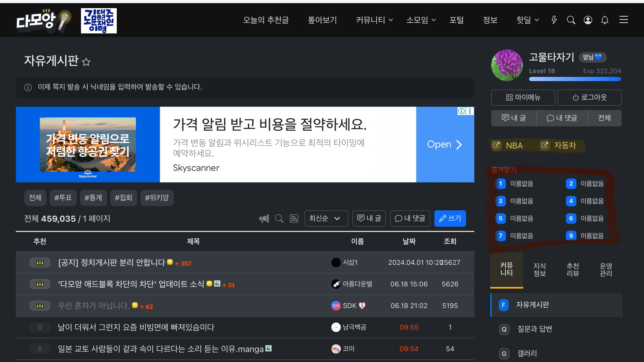Open the search icon in top navigation
Image resolution: width=644 pixels, height=362 pixels.
(x=571, y=20)
